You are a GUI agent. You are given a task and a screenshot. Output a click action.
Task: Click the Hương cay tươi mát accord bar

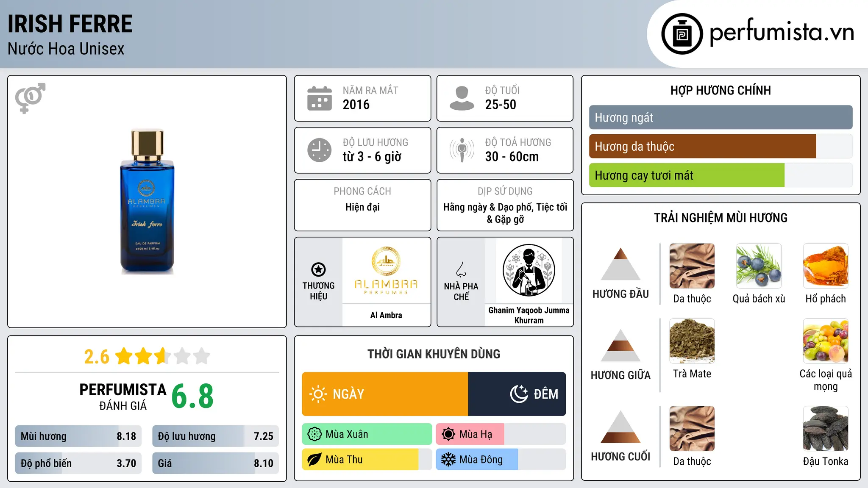(x=721, y=175)
